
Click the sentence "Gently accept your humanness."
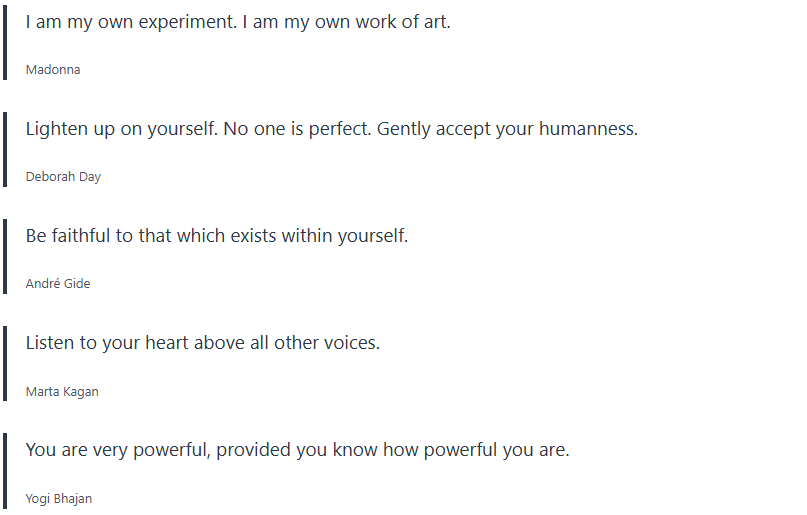(x=507, y=129)
